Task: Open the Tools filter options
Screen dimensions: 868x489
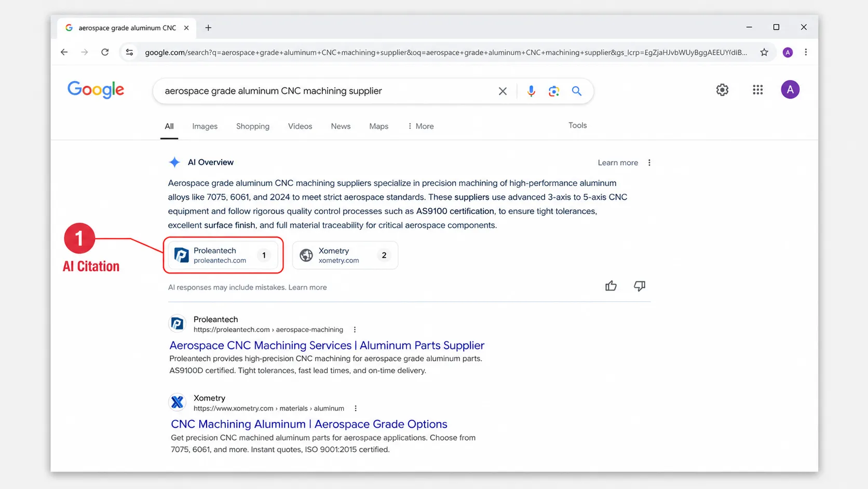Action: pos(578,125)
